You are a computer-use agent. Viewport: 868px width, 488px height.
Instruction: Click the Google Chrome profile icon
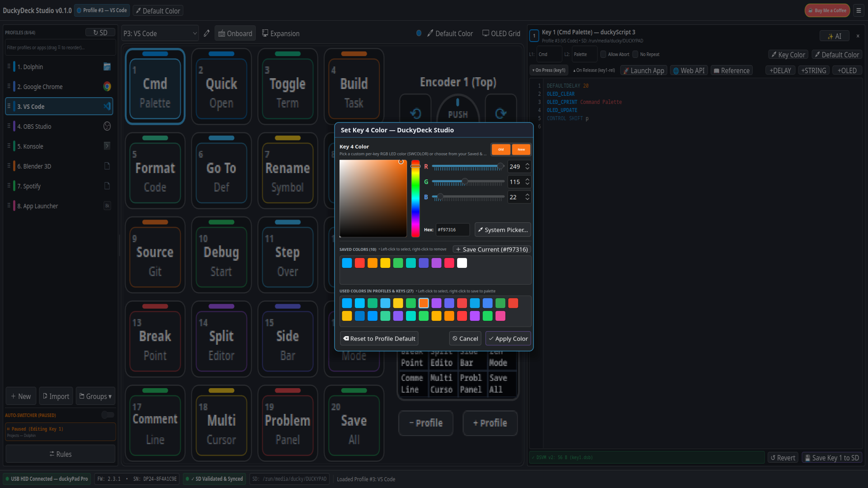pyautogui.click(x=107, y=87)
